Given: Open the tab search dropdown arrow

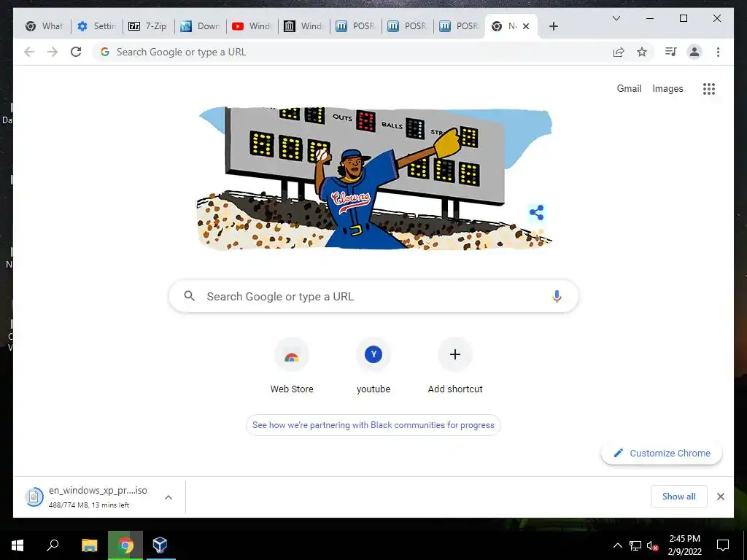Looking at the screenshot, I should point(616,18).
